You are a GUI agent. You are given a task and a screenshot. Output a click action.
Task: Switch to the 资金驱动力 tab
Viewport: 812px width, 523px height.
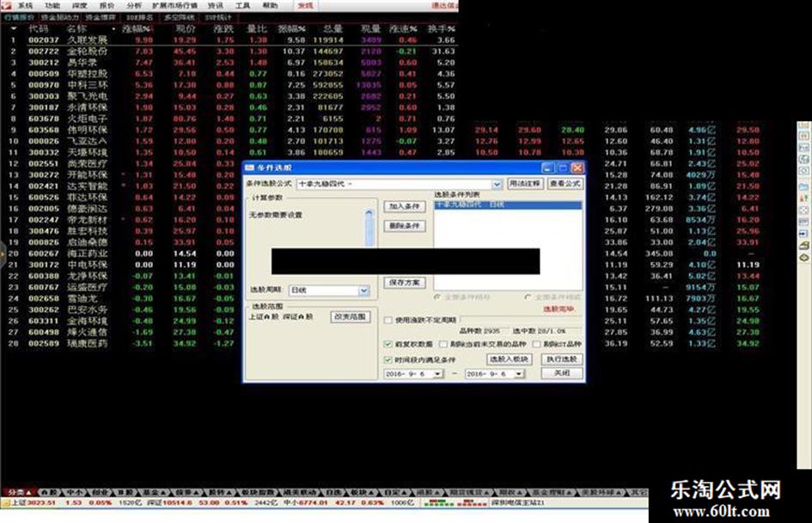tap(60, 18)
